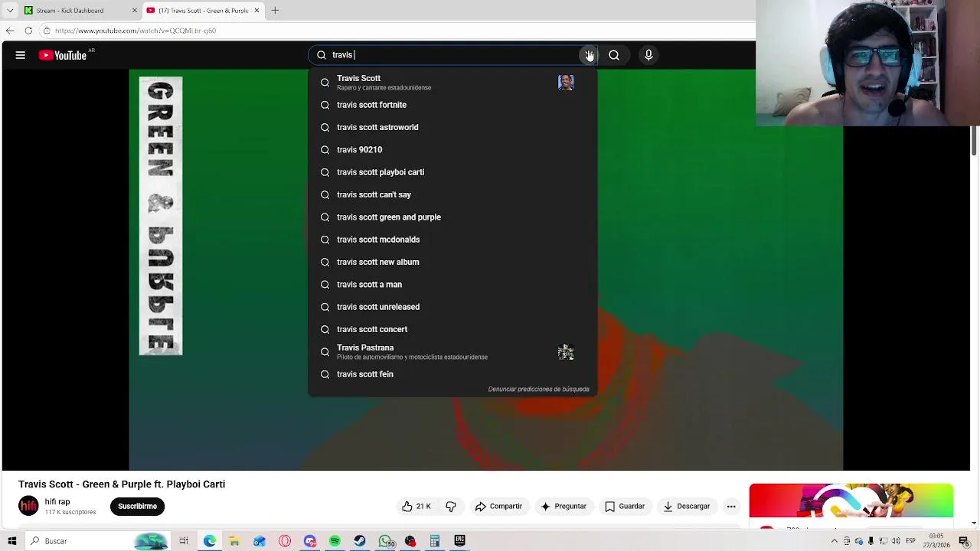Open the notification center icon

click(964, 541)
